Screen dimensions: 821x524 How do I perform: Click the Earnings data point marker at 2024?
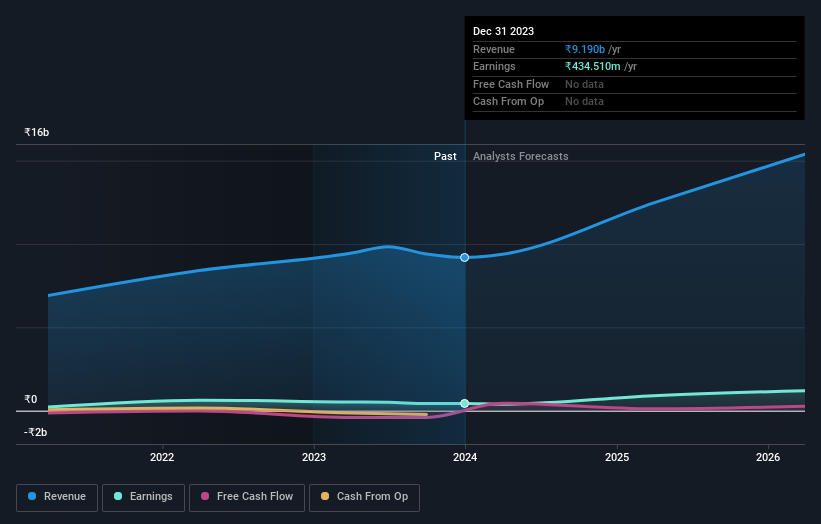coord(464,403)
